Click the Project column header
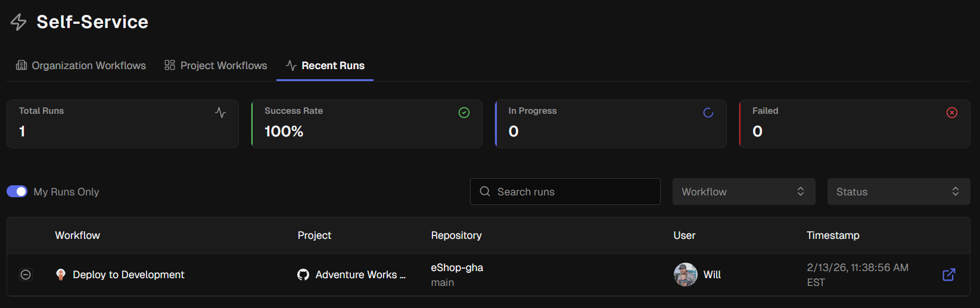This screenshot has height=308, width=980. tap(315, 235)
